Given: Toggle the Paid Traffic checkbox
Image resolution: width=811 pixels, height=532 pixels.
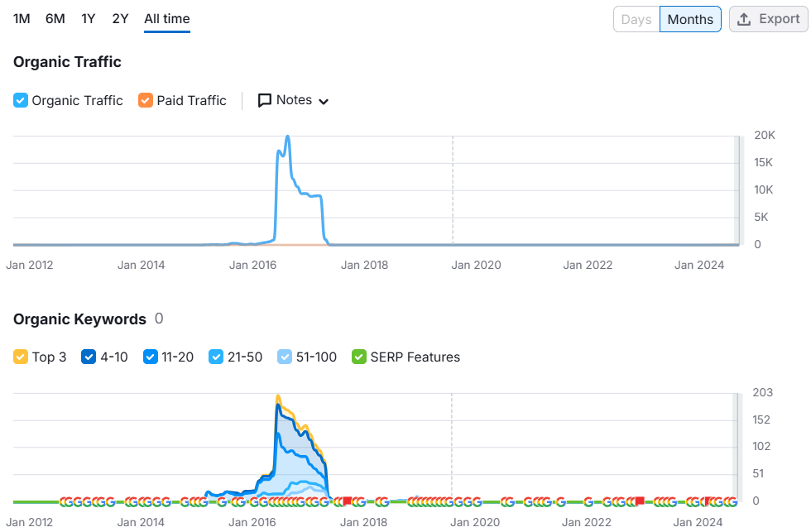Looking at the screenshot, I should click(146, 100).
